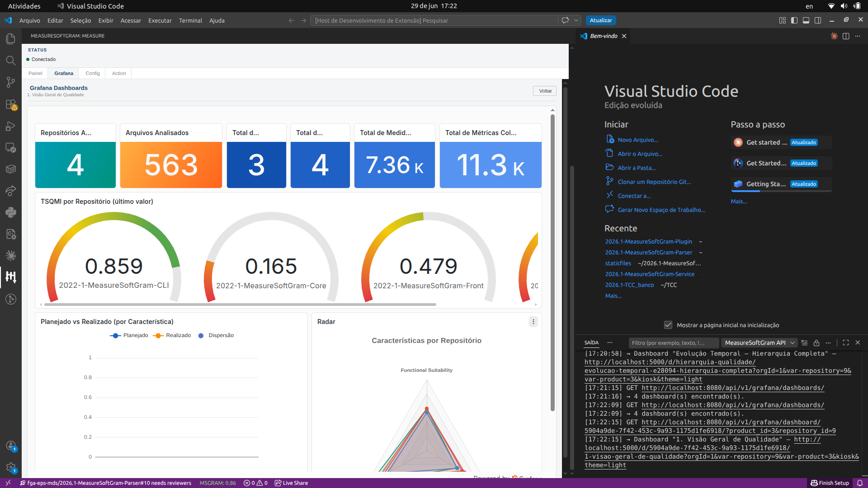This screenshot has width=868, height=488.
Task: Open Atividades overview in the top bar
Action: (x=24, y=6)
